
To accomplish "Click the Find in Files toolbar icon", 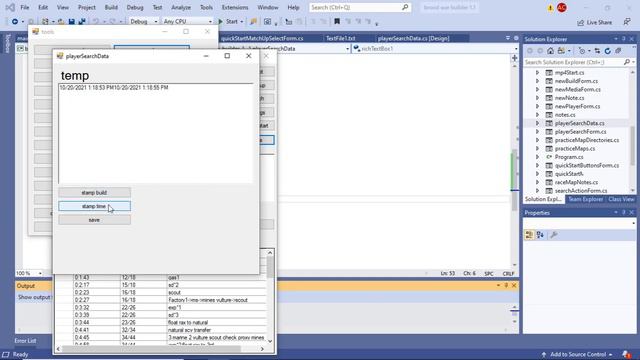I will click(253, 22).
